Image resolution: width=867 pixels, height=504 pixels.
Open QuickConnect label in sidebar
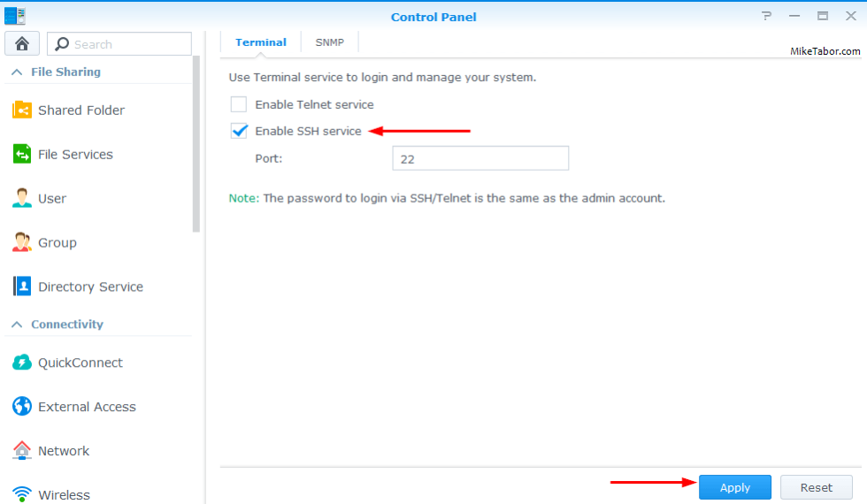click(81, 363)
